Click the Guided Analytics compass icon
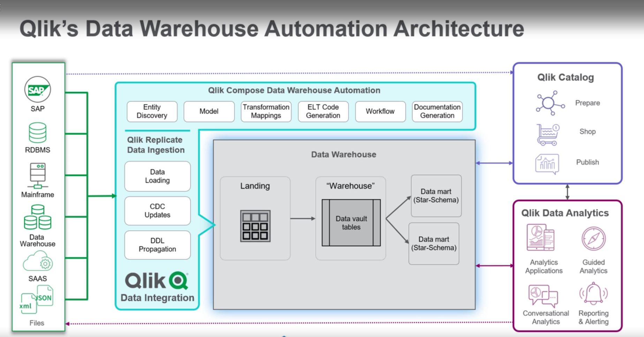Screen dimensions: 644x337 pos(593,239)
